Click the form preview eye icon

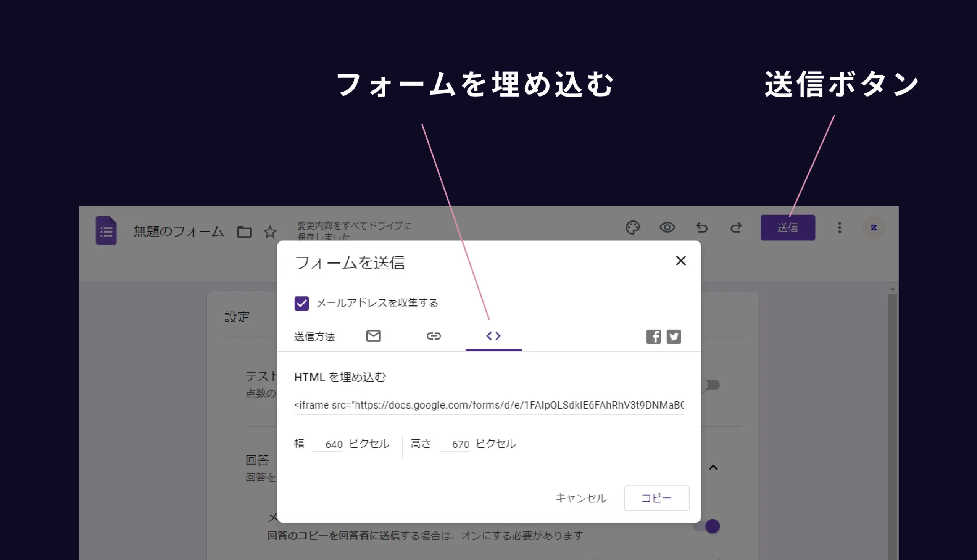[667, 228]
